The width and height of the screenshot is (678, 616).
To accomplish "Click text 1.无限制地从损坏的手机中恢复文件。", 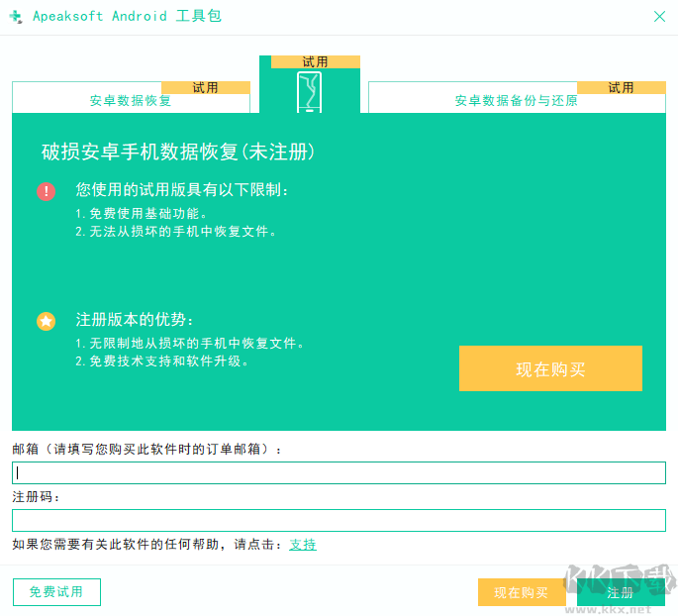I will 189,344.
